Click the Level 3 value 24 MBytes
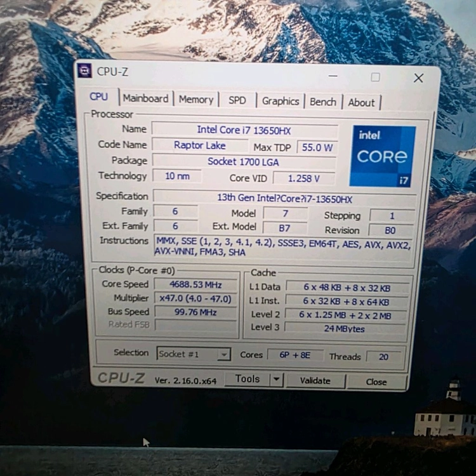This screenshot has width=476, height=476. pos(345,329)
